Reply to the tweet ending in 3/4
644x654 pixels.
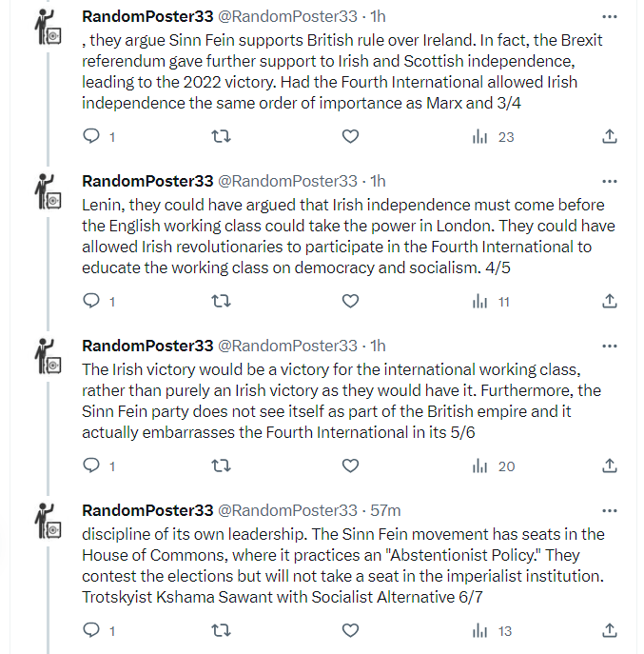pos(92,137)
